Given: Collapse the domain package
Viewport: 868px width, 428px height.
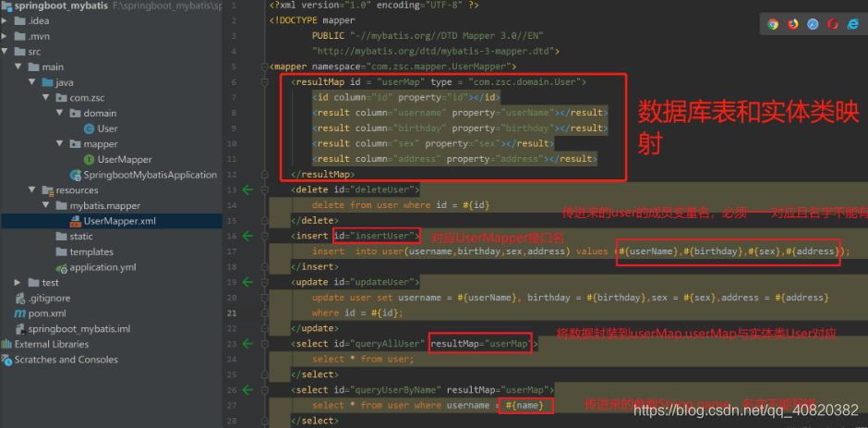Looking at the screenshot, I should pyautogui.click(x=60, y=113).
